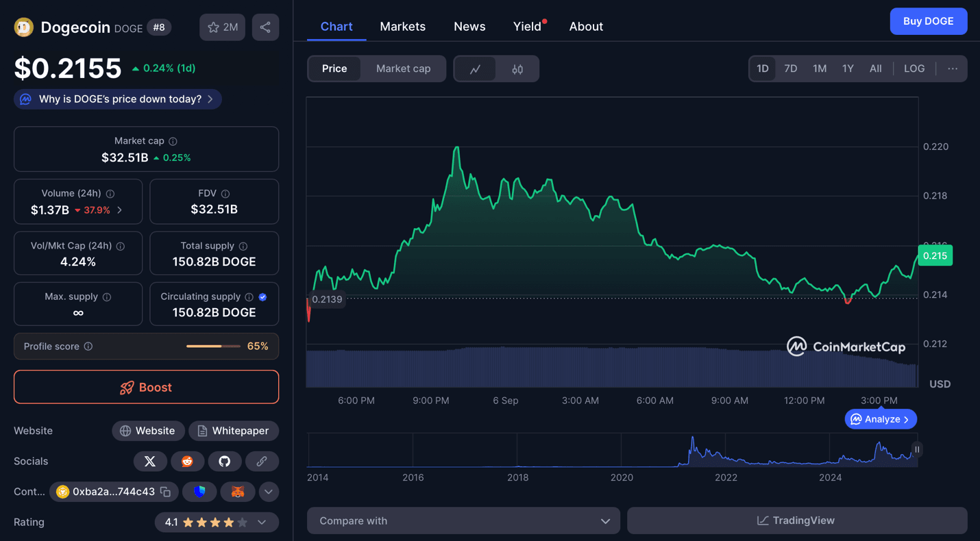Select the Market cap chart toggle
Screen dimensions: 980x541
coord(404,68)
